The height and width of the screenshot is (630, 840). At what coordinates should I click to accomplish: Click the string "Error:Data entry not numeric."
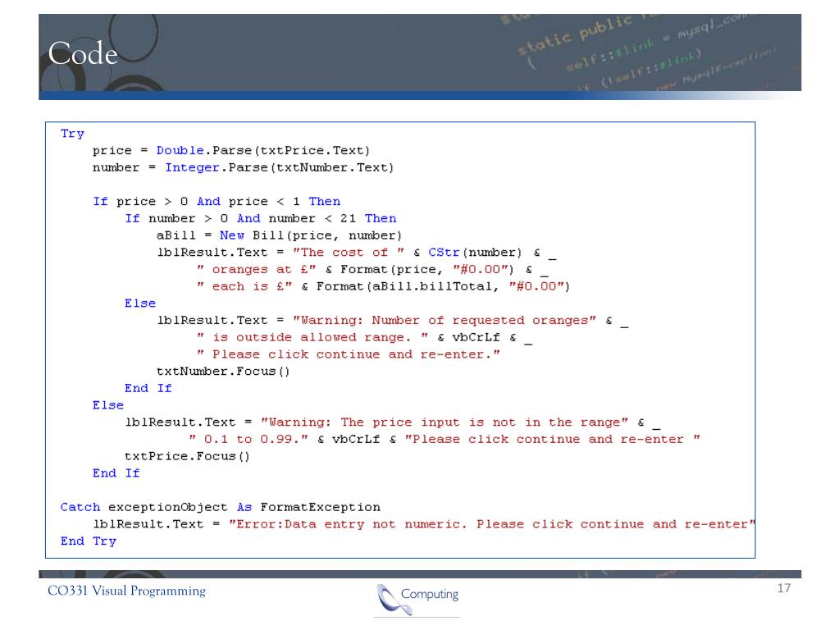[x=348, y=524]
